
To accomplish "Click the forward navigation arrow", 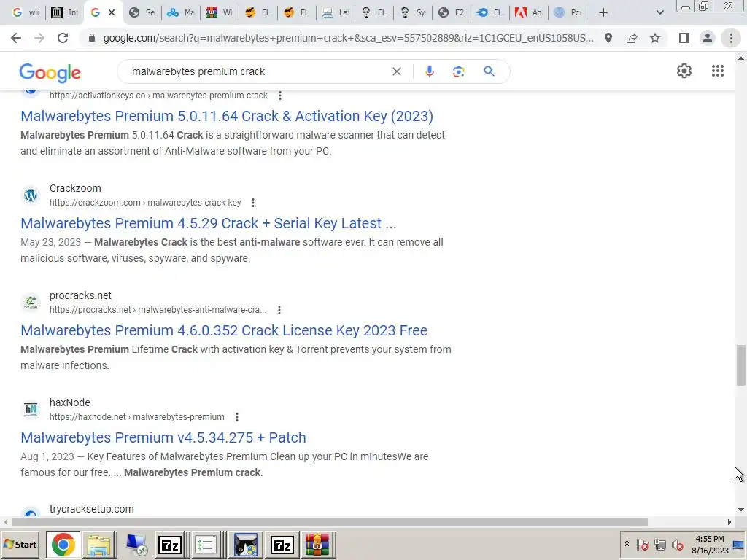I will [x=39, y=38].
